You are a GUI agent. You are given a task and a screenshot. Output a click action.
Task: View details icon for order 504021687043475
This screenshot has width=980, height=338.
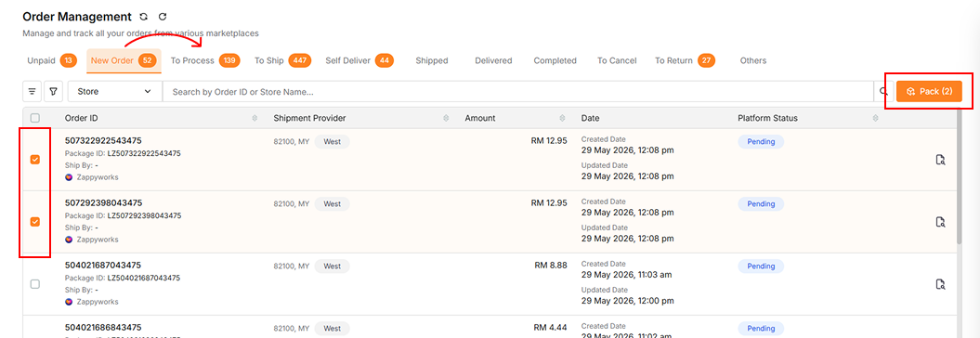[x=940, y=284]
